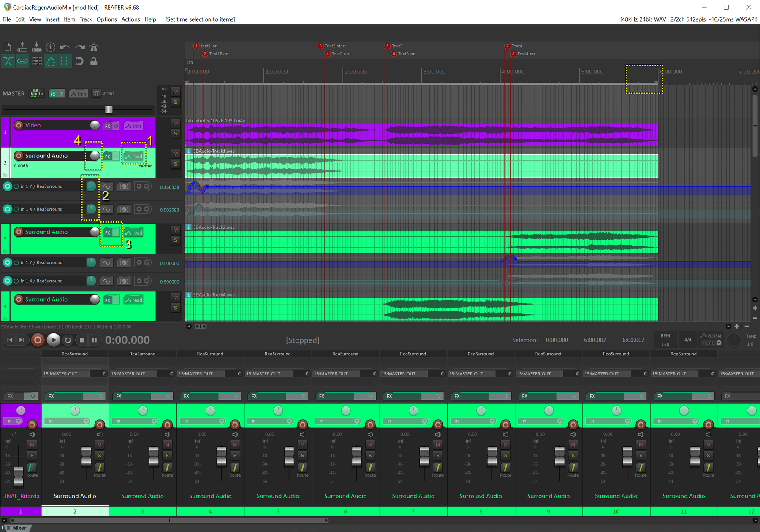760x532 pixels.
Task: Solo the Master track
Action: pos(176,102)
